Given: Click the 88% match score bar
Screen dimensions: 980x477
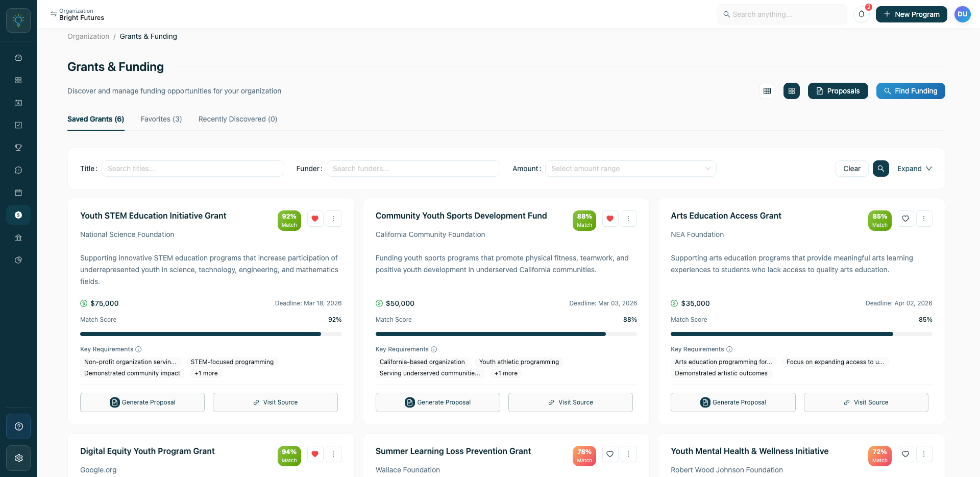Looking at the screenshot, I should click(506, 334).
